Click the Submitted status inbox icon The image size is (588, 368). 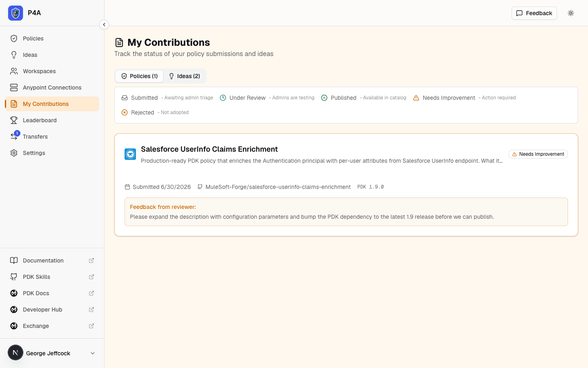pyautogui.click(x=125, y=98)
